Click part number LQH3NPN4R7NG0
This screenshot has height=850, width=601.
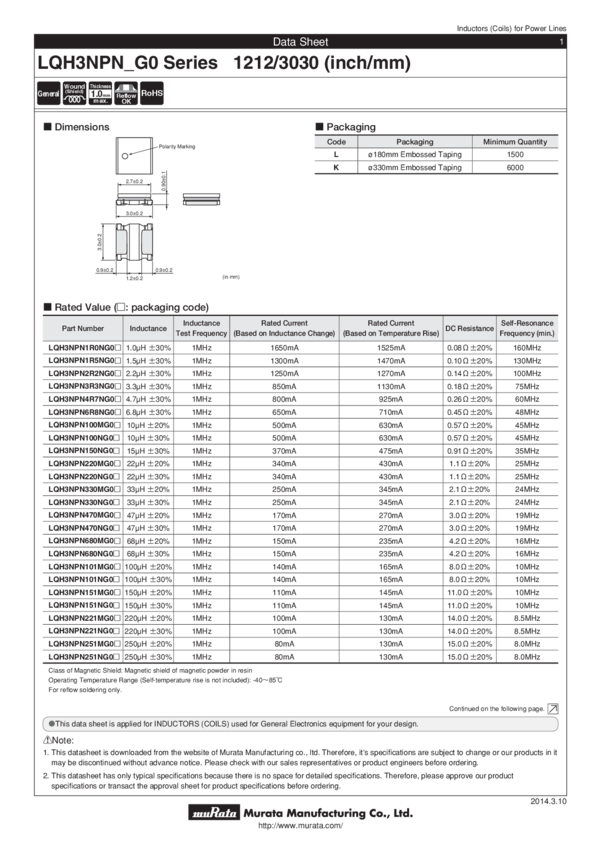pos(83,399)
